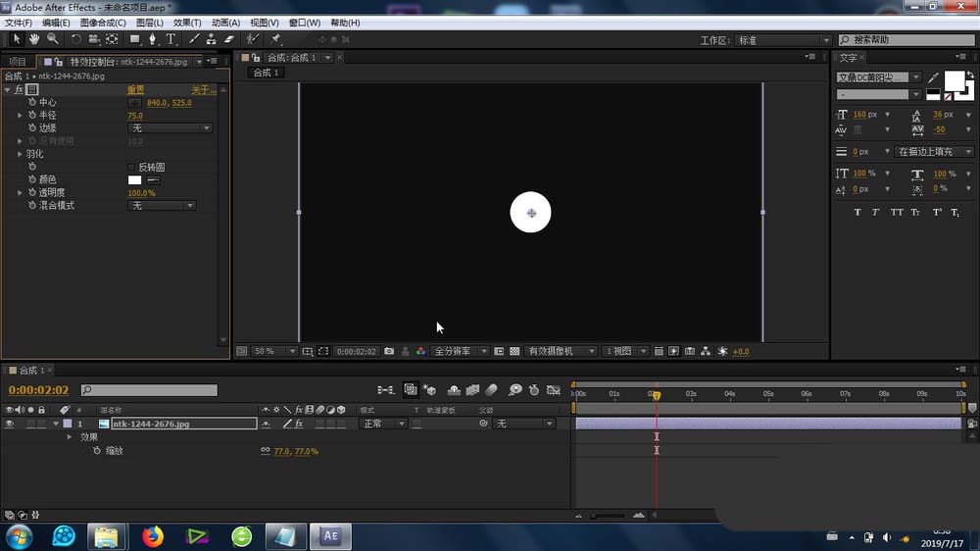Toggle the 中心 stopwatch keyframe

point(31,102)
